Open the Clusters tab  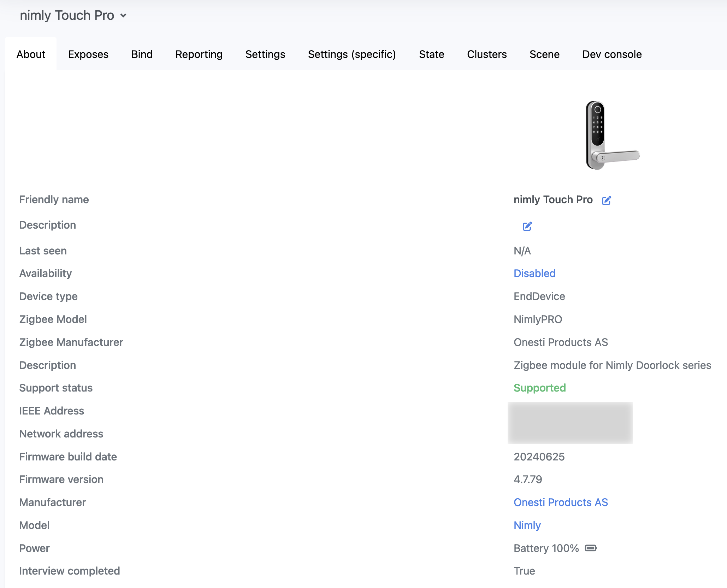pos(487,54)
